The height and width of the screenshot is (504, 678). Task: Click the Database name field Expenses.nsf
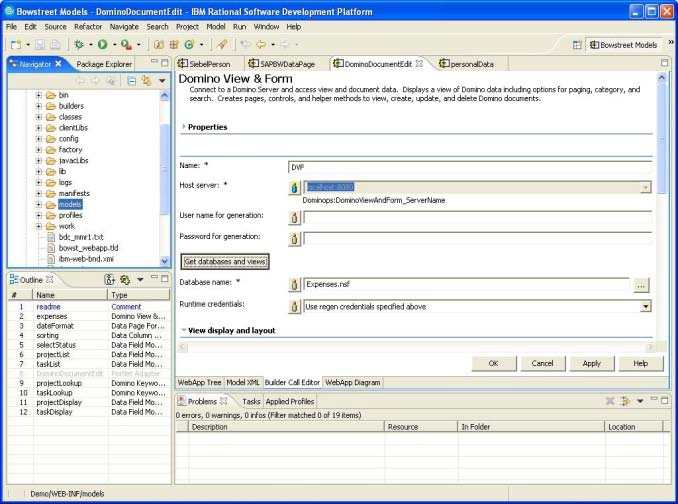(466, 284)
